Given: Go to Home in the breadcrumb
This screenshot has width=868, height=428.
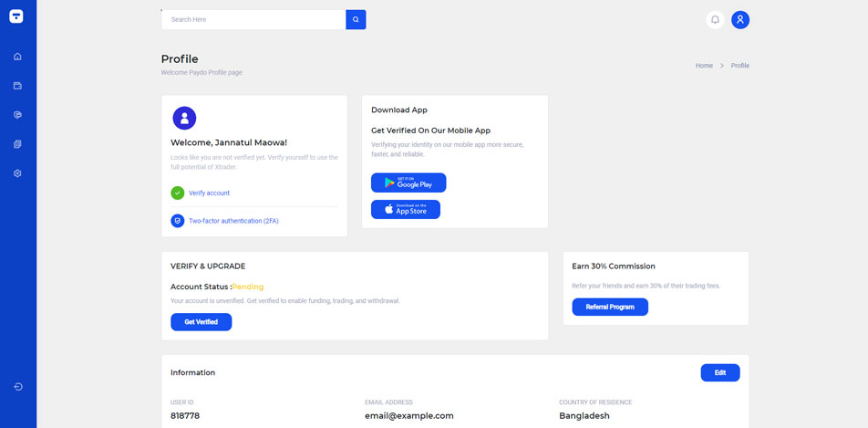Looking at the screenshot, I should click(704, 66).
